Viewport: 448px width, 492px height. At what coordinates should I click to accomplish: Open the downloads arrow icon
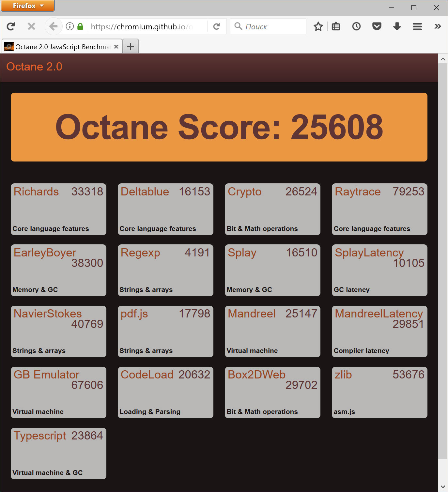click(397, 26)
